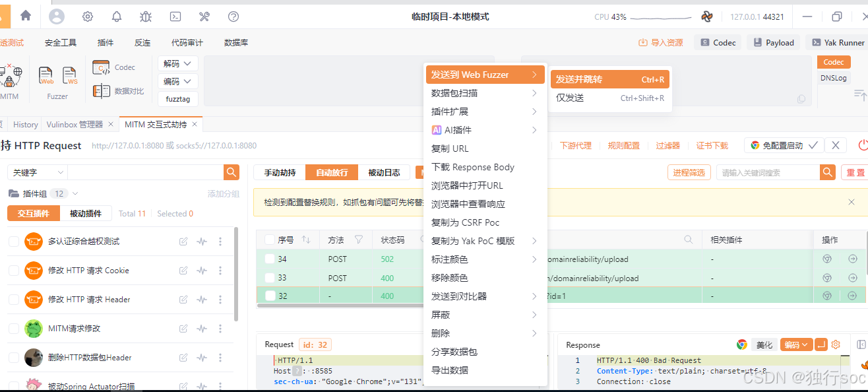Open the terminal console icon
Viewport: 868px width, 392px height.
click(x=175, y=16)
